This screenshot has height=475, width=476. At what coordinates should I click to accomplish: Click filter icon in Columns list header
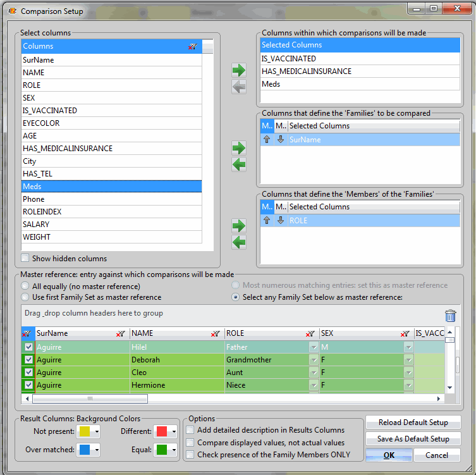(x=193, y=46)
